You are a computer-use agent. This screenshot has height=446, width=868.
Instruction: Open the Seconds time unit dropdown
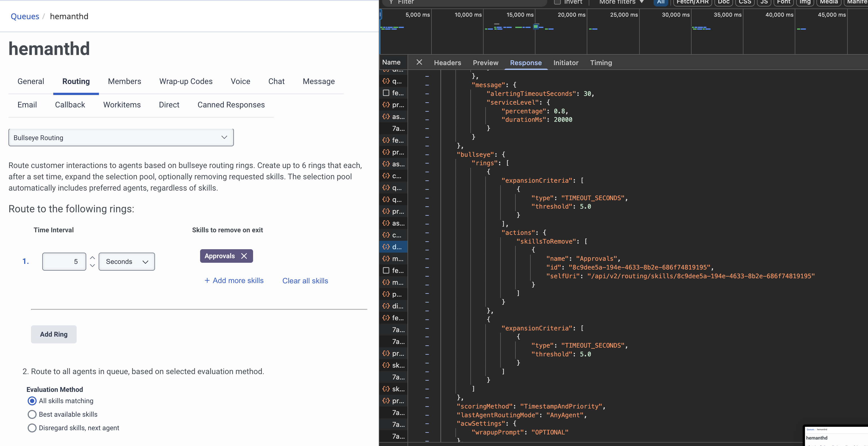pos(127,262)
